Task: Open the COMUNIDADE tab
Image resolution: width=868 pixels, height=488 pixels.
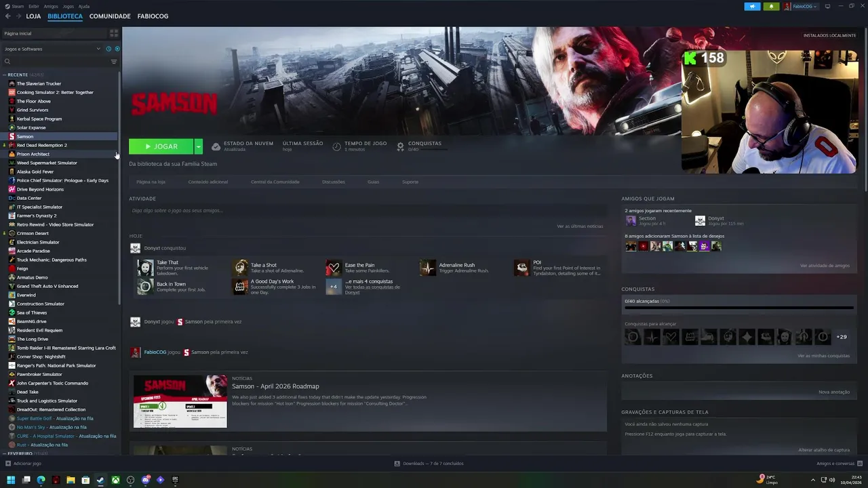Action: 110,16
